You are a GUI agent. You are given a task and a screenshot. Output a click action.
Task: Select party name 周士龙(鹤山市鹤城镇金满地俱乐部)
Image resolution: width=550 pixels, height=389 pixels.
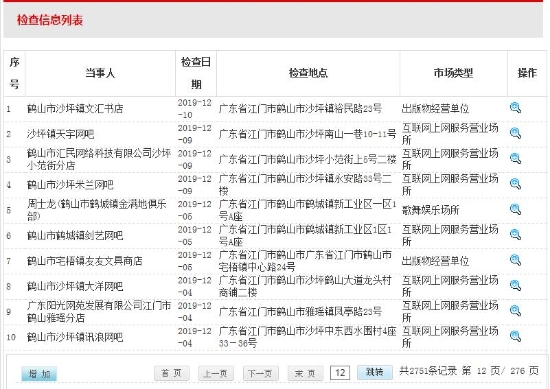click(96, 210)
